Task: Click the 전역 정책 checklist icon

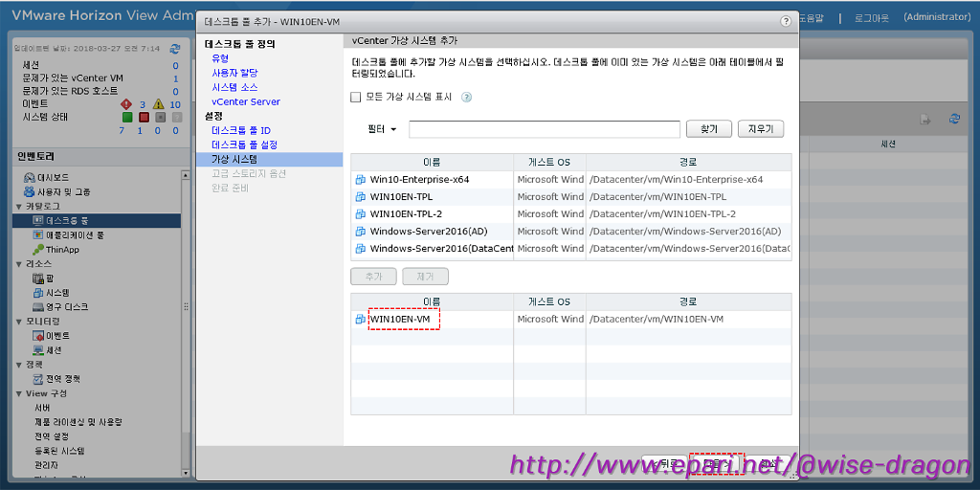Action: (x=37, y=379)
